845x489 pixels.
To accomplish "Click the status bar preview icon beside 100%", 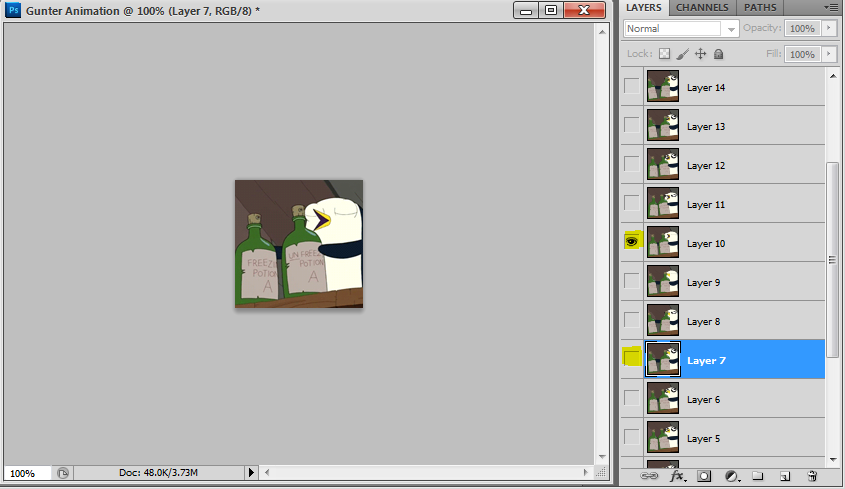I will pos(63,473).
